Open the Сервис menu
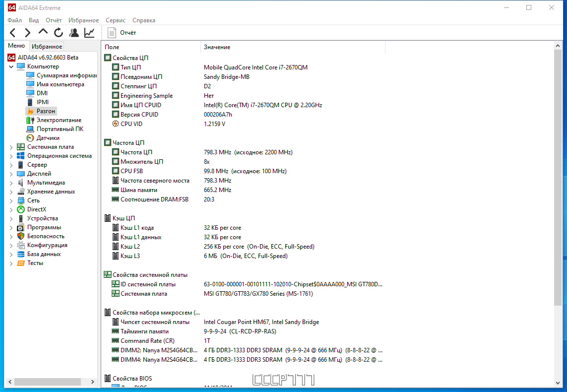 (116, 20)
